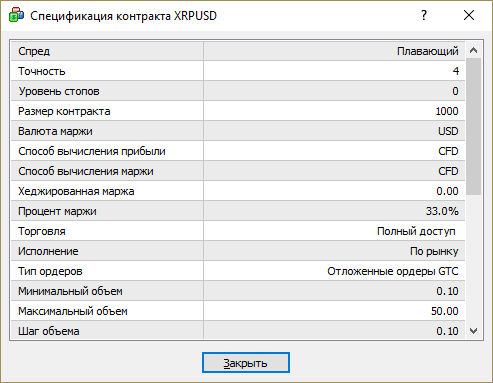This screenshot has width=493, height=383.
Task: Select the Размер контракта row label
Action: (64, 111)
